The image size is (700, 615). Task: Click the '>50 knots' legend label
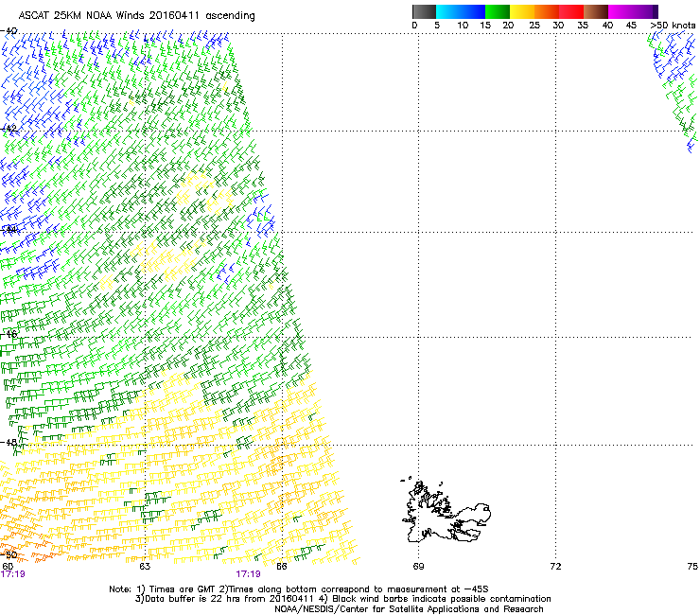coord(673,26)
